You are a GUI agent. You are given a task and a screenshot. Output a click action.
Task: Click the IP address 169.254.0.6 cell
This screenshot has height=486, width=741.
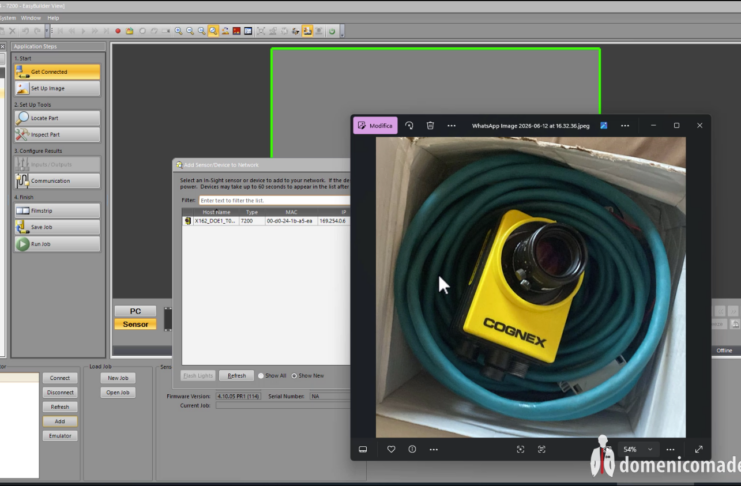pos(333,221)
